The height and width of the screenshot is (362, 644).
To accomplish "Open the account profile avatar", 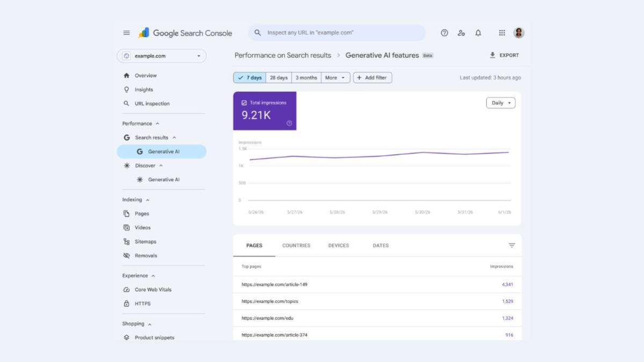I will 519,32.
